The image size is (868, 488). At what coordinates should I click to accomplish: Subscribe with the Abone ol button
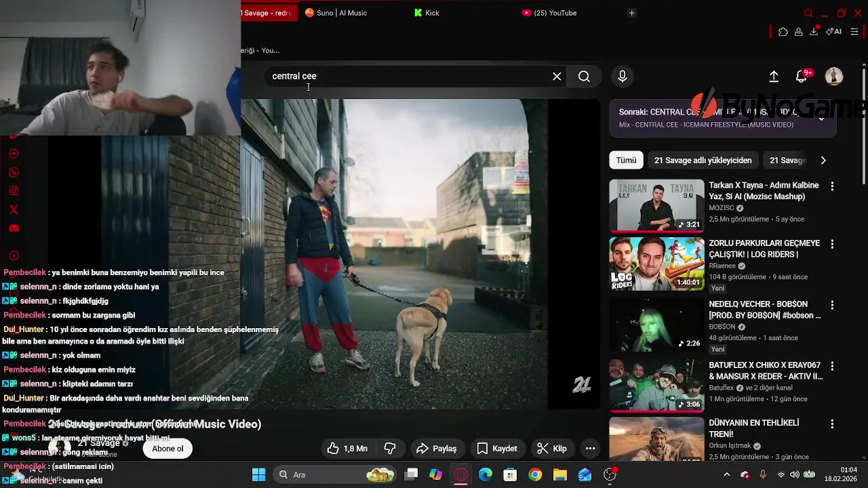167,448
